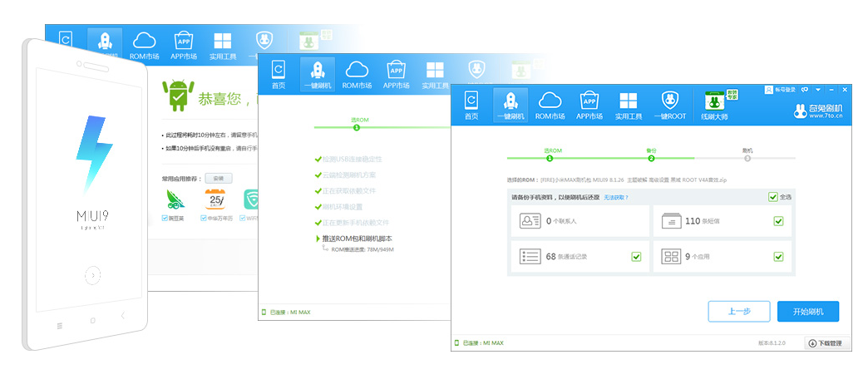Click the 中华万年历 calendar app icon
868x384 pixels.
click(x=215, y=199)
